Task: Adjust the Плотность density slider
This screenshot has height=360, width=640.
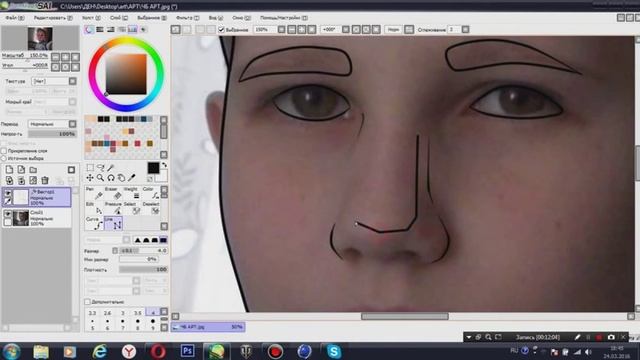Action: pos(143,269)
